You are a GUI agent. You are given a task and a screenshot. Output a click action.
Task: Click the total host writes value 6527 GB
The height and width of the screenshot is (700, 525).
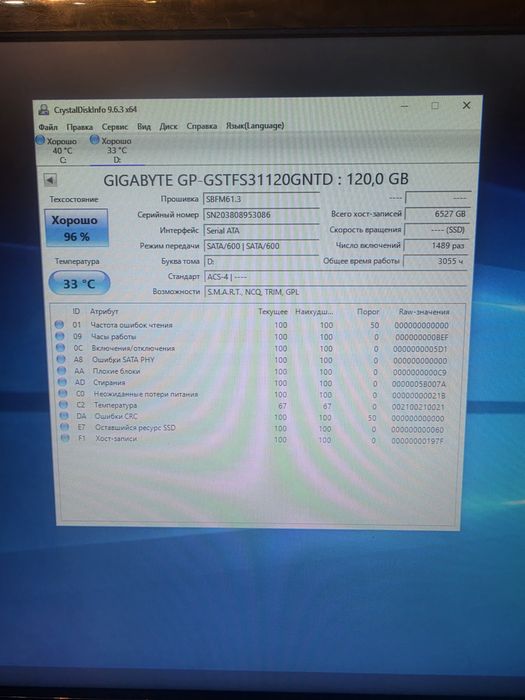[x=436, y=214]
